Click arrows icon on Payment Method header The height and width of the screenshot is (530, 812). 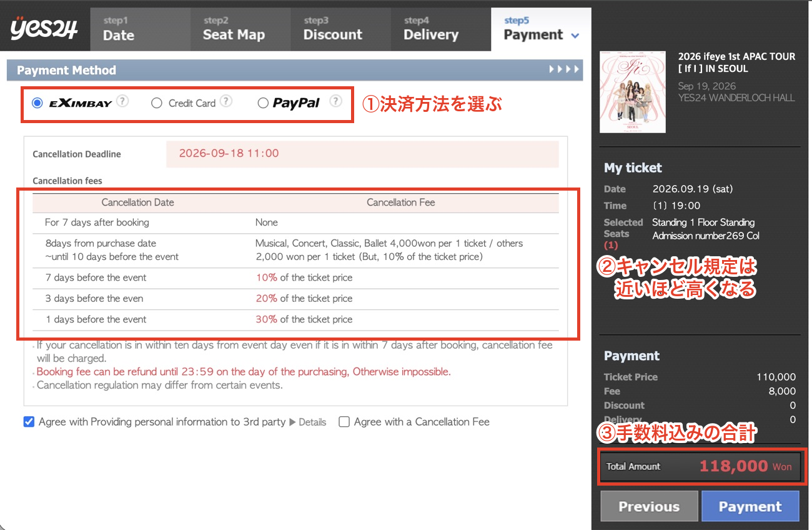[564, 69]
